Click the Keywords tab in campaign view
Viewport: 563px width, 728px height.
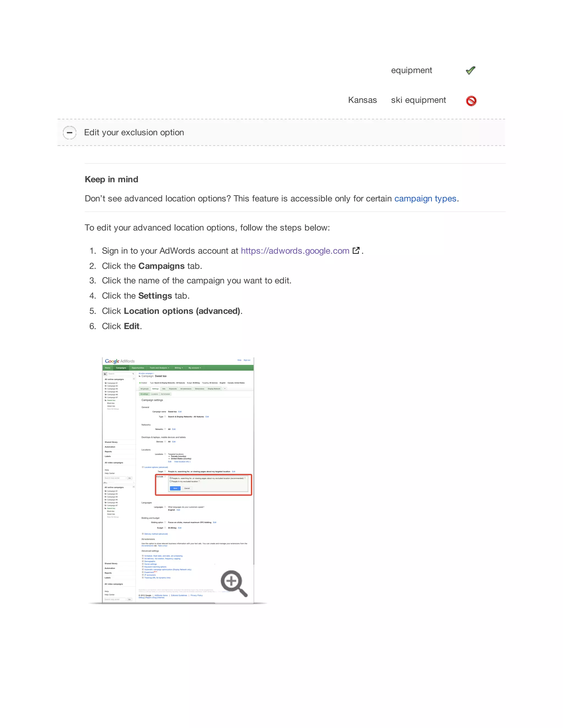pyautogui.click(x=173, y=389)
